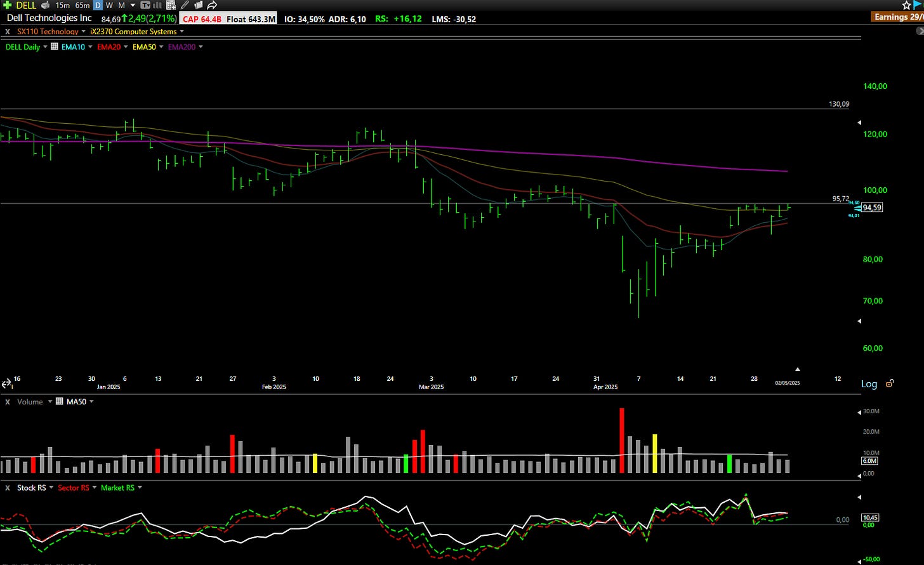Viewport: 924px width, 565px height.
Task: Switch chart to 65m timeframe
Action: [x=82, y=5]
